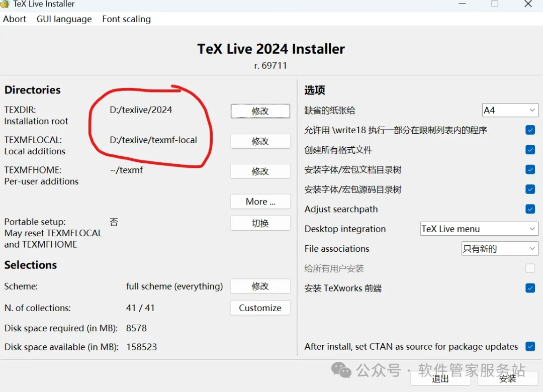Click the File associations label
The height and width of the screenshot is (392, 543).
337,249
